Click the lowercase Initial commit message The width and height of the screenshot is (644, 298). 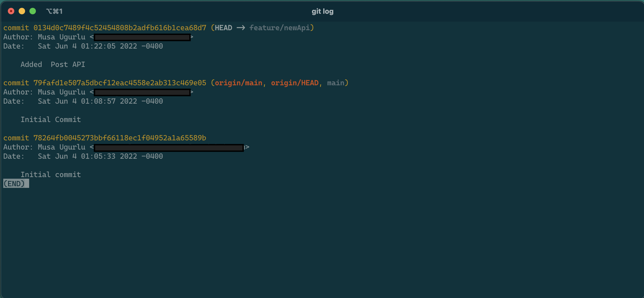point(51,175)
